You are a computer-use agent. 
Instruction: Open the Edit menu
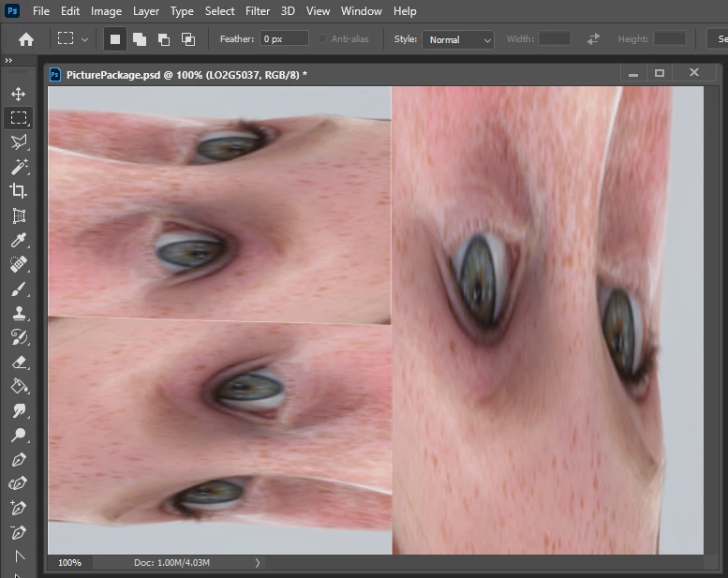click(70, 11)
